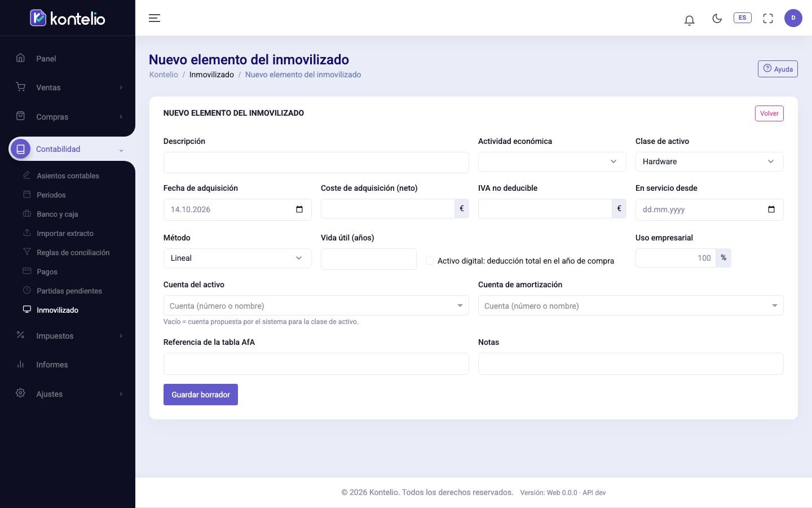Open the Clase de activo Hardware dropdown
This screenshot has width=812, height=508.
(709, 161)
